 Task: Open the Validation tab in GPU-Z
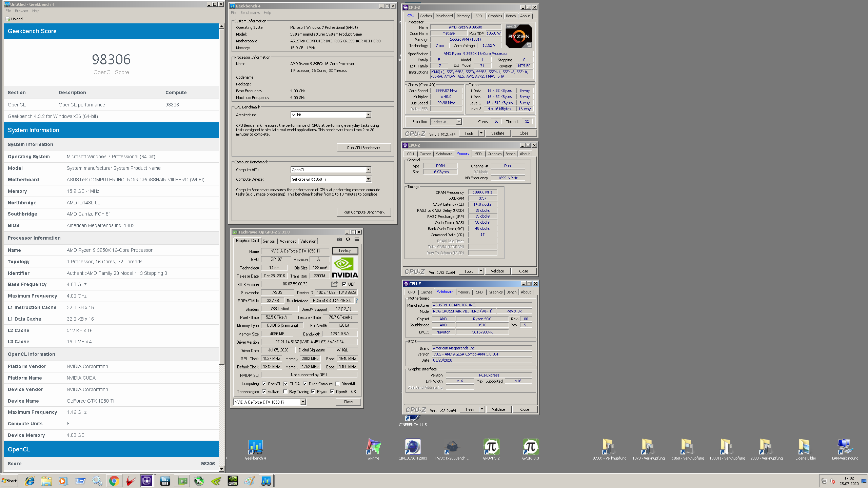tap(308, 241)
